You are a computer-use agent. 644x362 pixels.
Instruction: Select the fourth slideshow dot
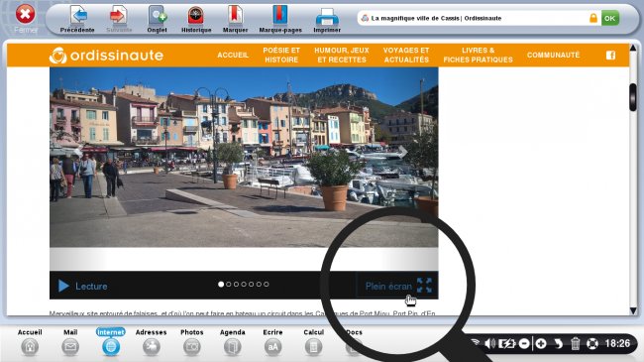[x=244, y=285]
